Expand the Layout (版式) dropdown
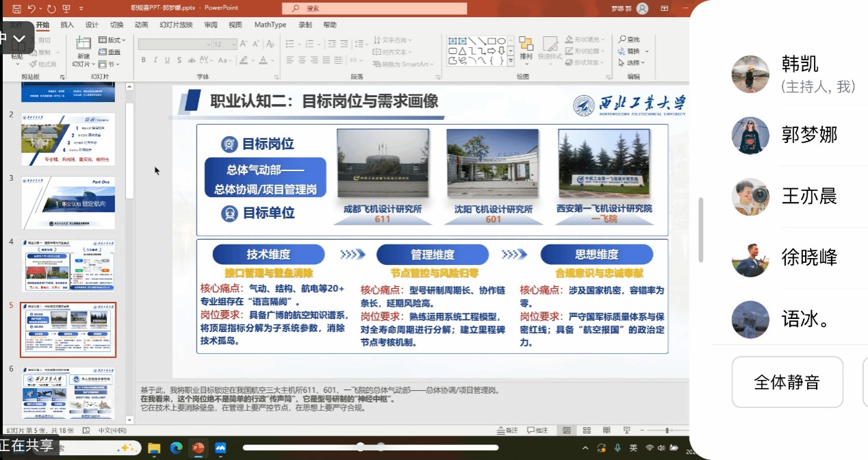The height and width of the screenshot is (460, 868). (x=112, y=40)
